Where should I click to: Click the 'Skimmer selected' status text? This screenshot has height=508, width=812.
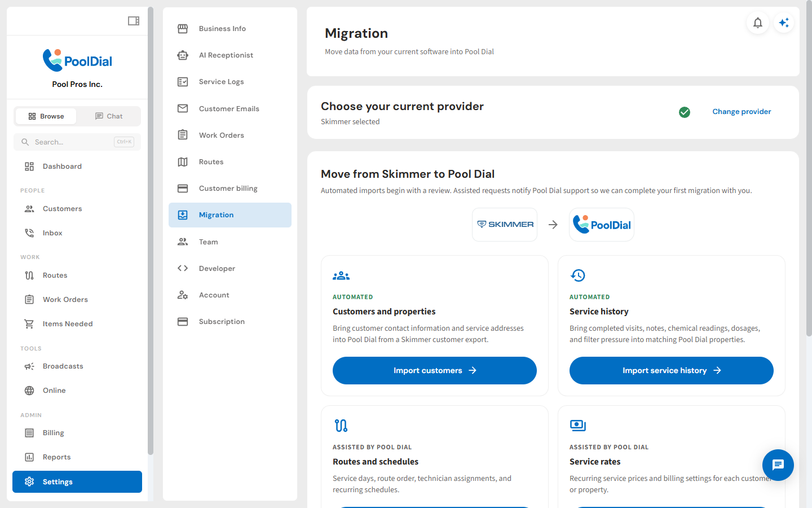350,122
